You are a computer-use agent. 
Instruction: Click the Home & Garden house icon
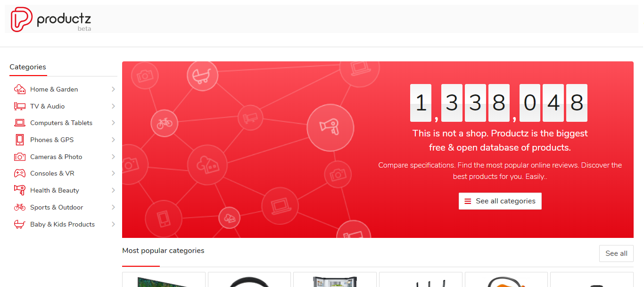pyautogui.click(x=19, y=89)
